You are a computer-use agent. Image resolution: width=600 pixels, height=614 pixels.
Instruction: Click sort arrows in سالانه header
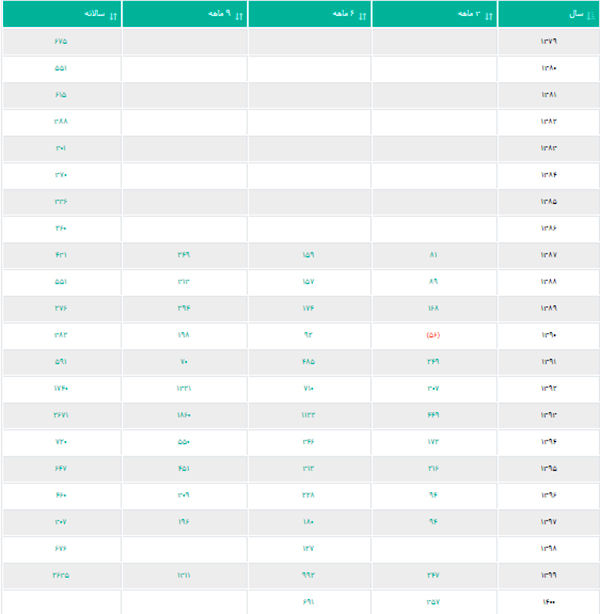coord(113,16)
